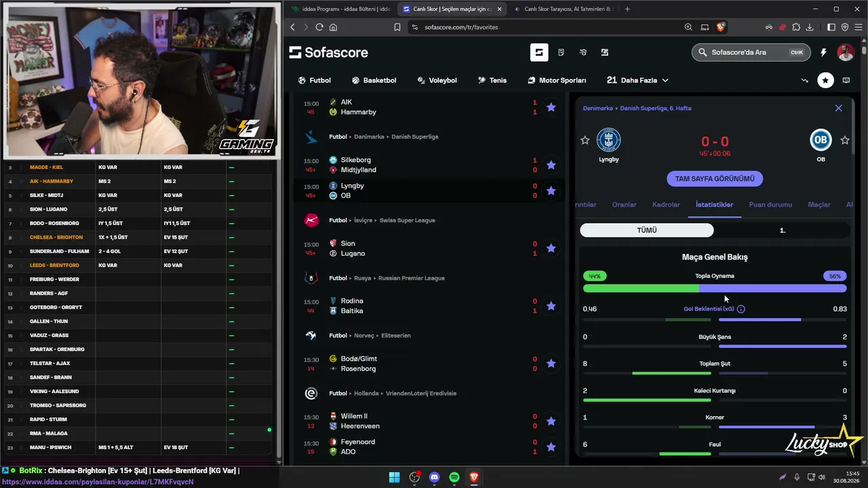Click the Lyngby crest in detail panel
This screenshot has width=868, height=488.
click(609, 140)
